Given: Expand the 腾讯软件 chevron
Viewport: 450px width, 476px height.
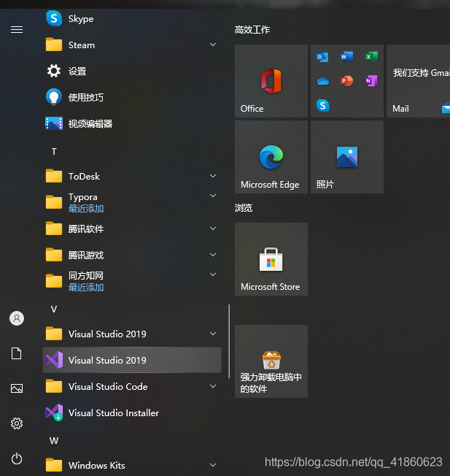Looking at the screenshot, I should [213, 229].
